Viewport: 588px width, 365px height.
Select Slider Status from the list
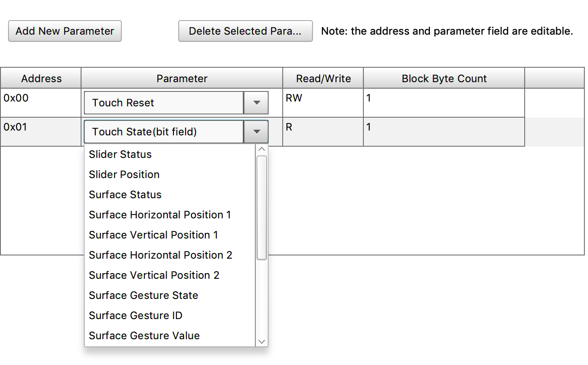120,154
